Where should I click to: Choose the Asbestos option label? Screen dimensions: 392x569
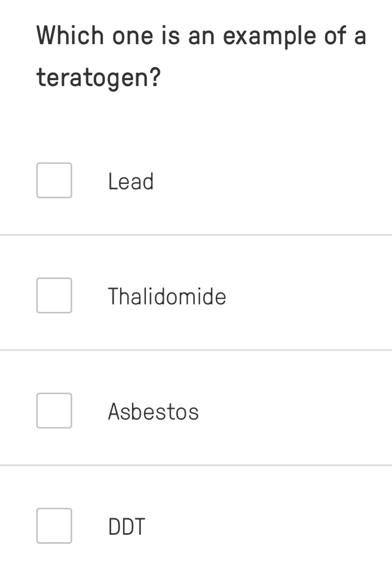point(153,412)
